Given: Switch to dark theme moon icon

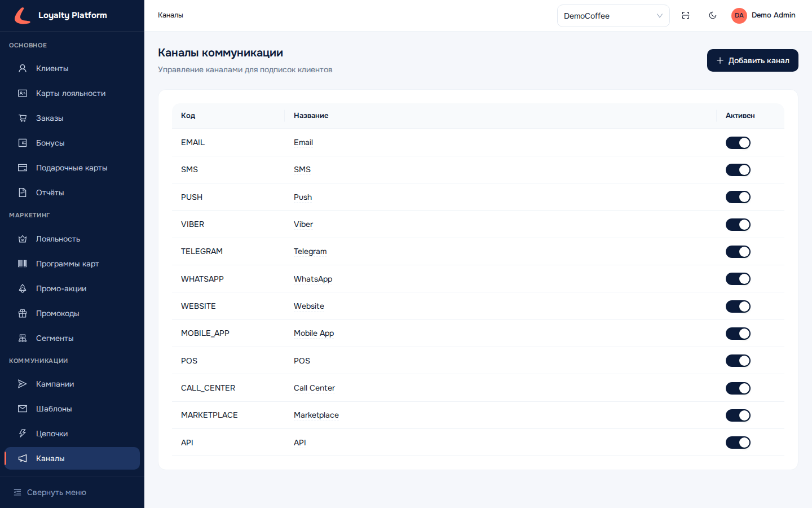Looking at the screenshot, I should 713,15.
